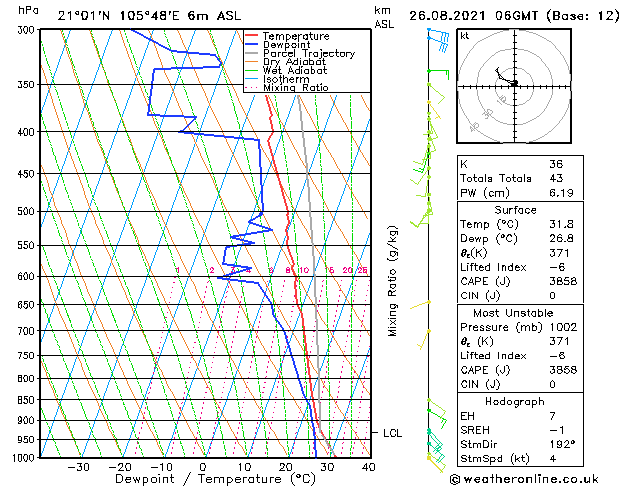Click the gray Parcel Trajectory legend line
The image size is (629, 486).
[x=252, y=53]
